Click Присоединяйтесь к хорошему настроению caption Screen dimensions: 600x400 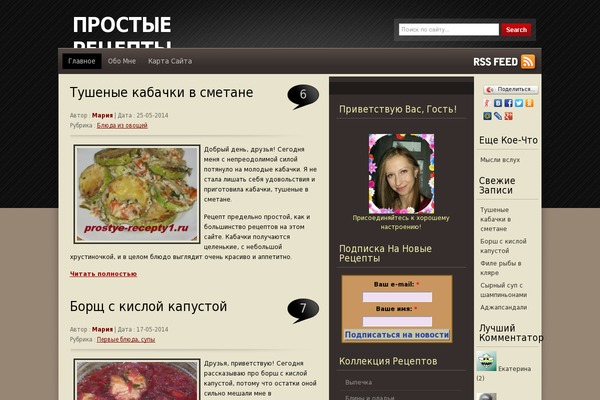[401, 222]
